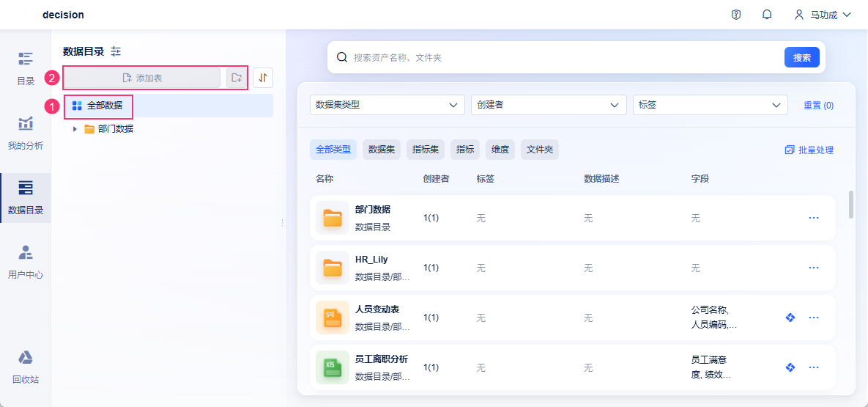Open the Recycle Bin (回收站) sidebar icon

point(26,367)
